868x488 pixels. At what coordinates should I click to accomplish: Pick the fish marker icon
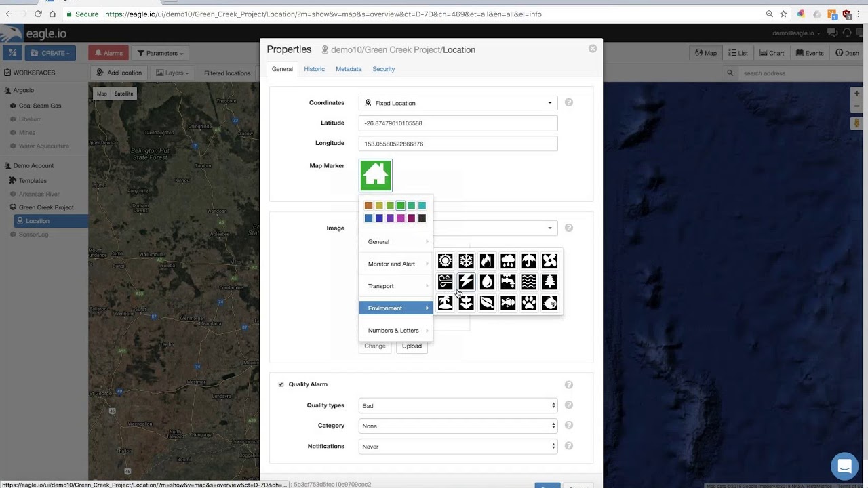pos(508,303)
